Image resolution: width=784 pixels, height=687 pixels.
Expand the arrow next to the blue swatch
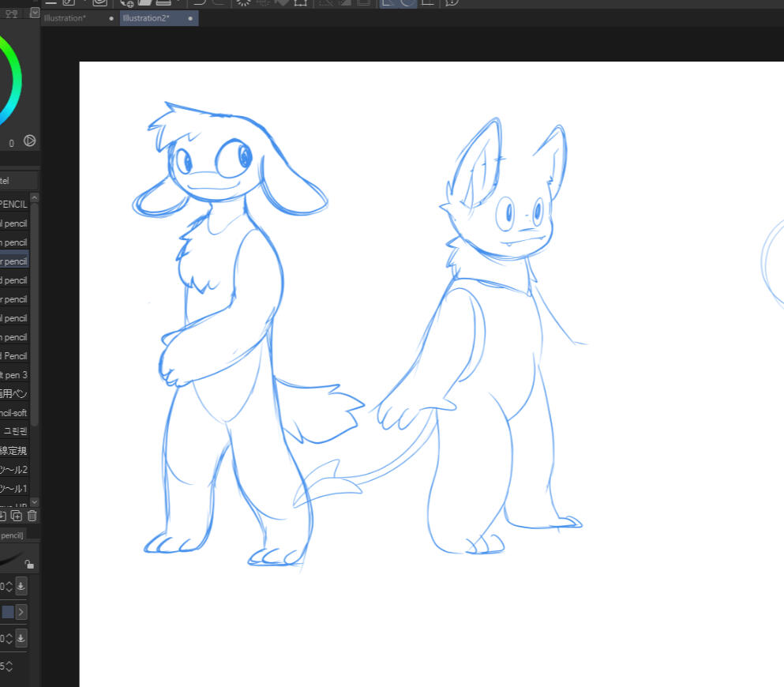21,612
